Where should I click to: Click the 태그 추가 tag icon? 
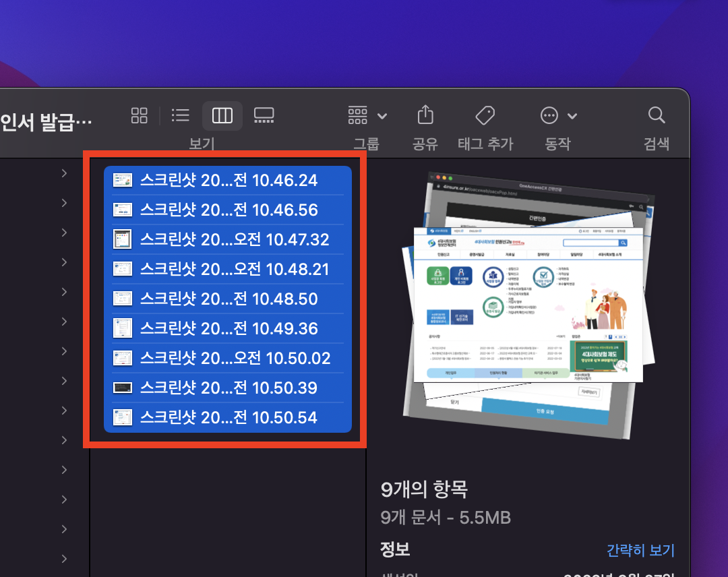click(x=485, y=115)
